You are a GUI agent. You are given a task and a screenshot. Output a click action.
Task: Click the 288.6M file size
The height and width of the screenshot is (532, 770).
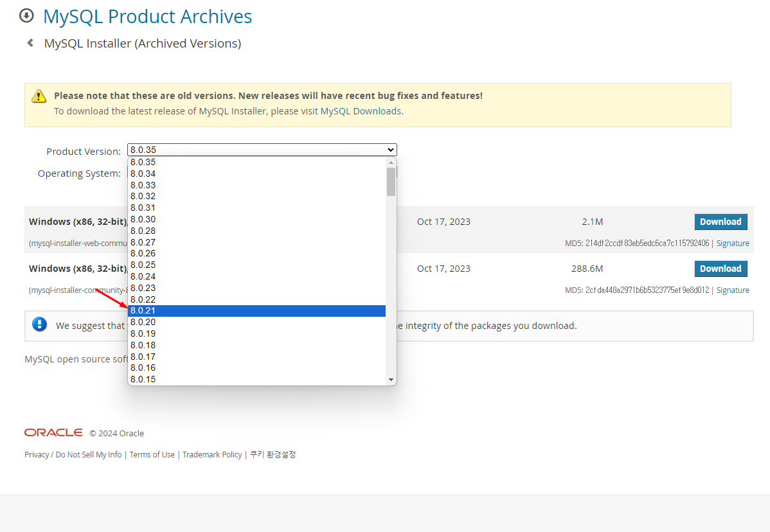(x=587, y=269)
